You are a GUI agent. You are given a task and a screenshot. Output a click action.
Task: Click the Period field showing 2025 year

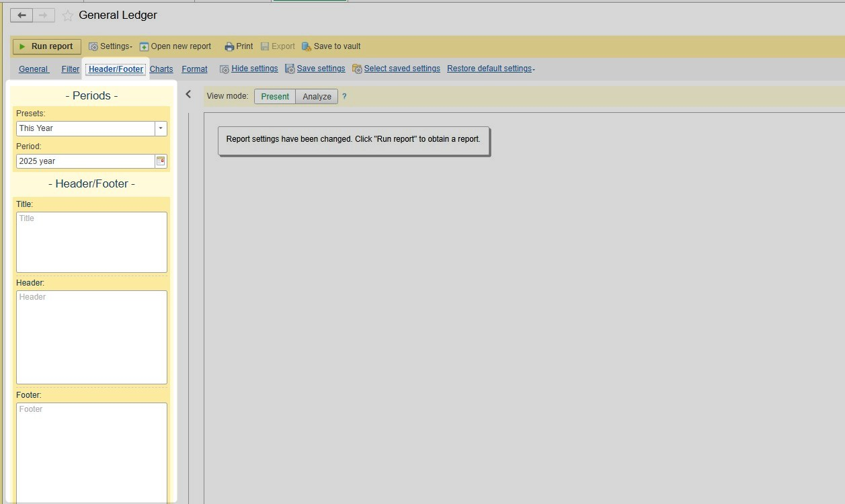coord(85,161)
